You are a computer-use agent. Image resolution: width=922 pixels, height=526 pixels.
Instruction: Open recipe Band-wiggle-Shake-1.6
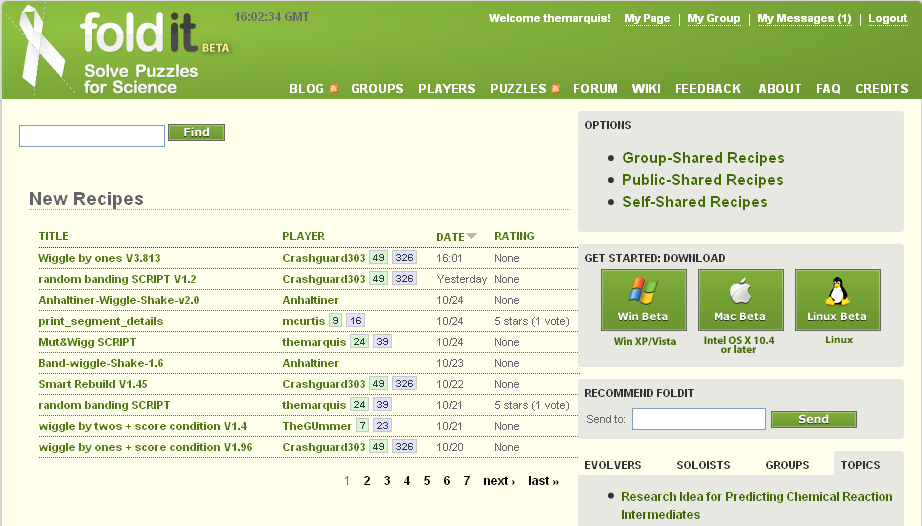click(x=101, y=363)
